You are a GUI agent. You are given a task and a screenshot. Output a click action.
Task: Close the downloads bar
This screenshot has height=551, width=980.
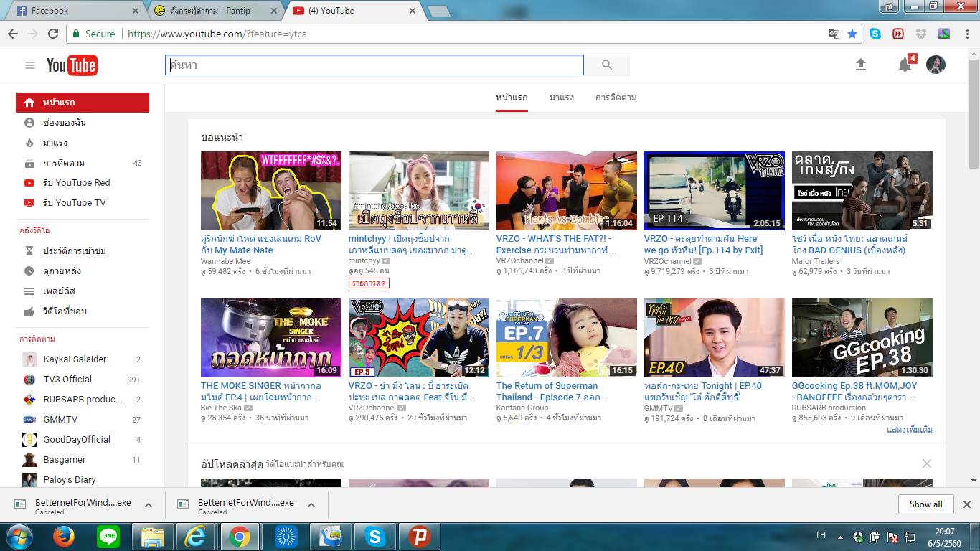[967, 504]
